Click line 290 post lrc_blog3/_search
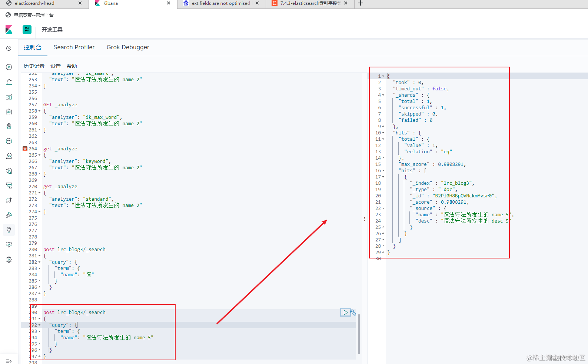The image size is (588, 364). tap(74, 313)
